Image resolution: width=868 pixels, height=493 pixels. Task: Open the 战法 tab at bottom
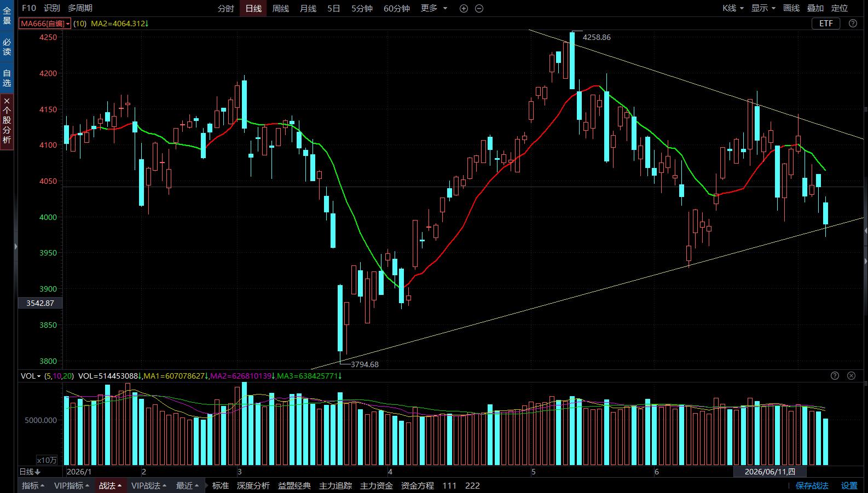point(110,485)
